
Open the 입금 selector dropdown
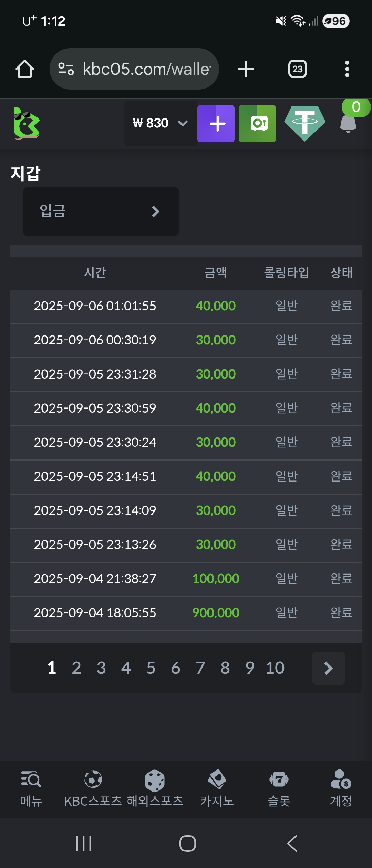tap(101, 211)
